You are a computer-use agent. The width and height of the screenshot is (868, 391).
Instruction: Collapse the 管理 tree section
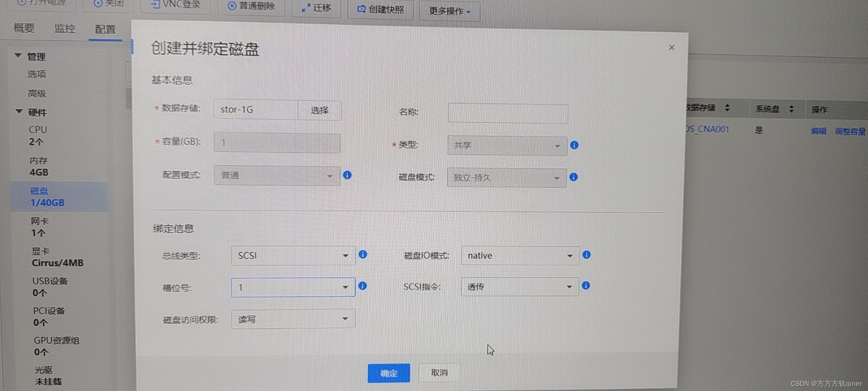pos(18,55)
